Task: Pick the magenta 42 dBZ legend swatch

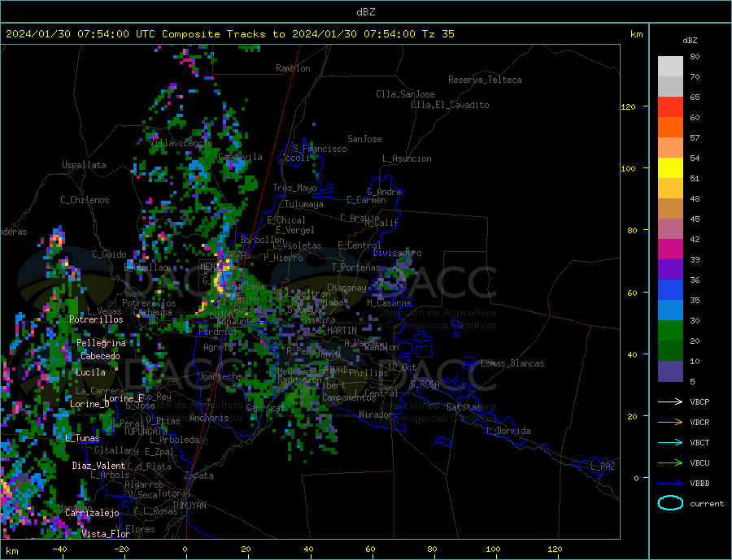Action: click(x=670, y=250)
